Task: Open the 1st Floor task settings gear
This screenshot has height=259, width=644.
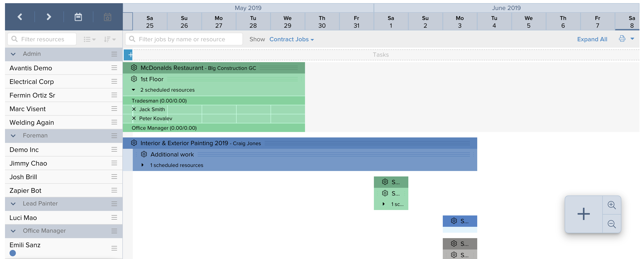Action: click(x=134, y=79)
